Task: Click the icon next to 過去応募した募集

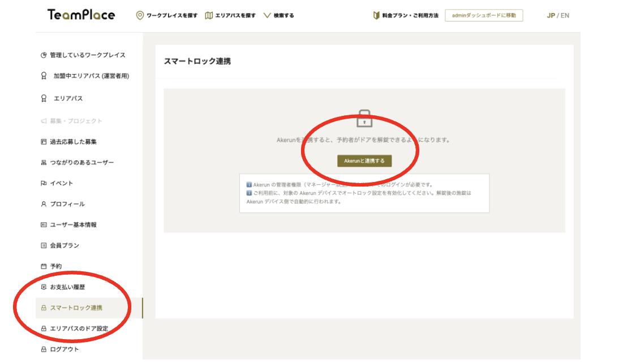Action: [44, 141]
